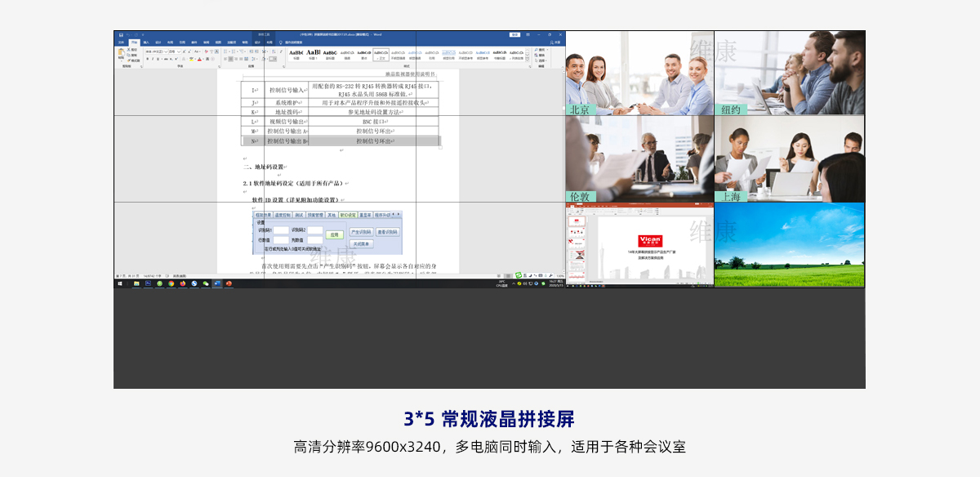Click the 复制 copy icon
The width and height of the screenshot is (980, 477).
pyautogui.click(x=132, y=56)
